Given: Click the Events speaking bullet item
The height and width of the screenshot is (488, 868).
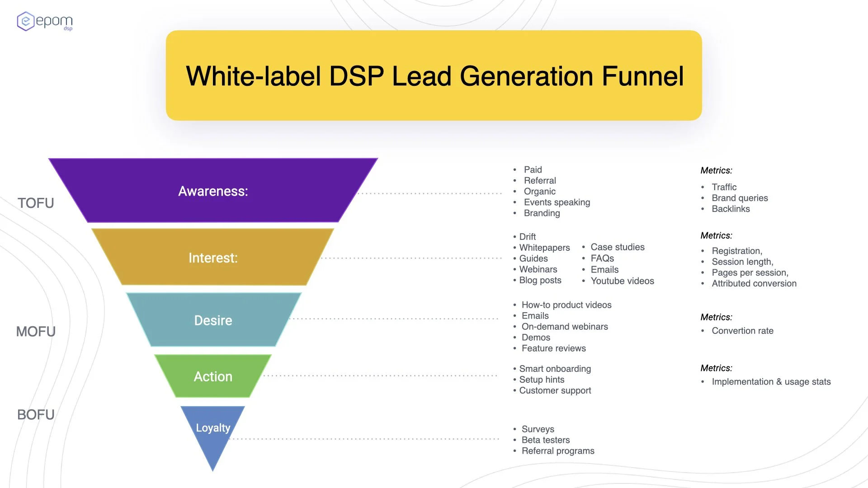Looking at the screenshot, I should pos(557,202).
